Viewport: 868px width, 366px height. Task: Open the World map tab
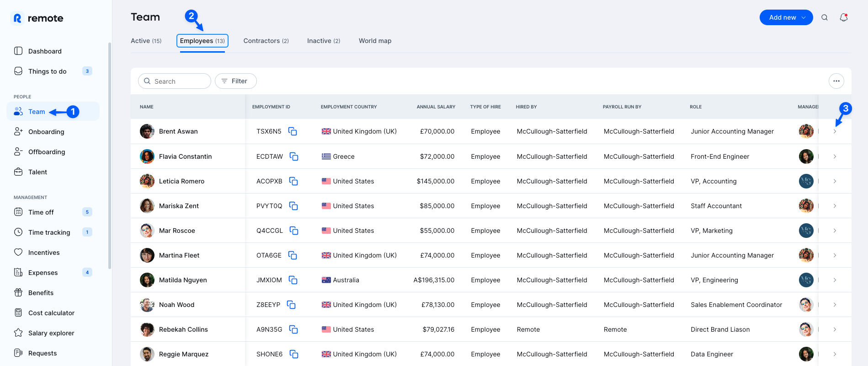click(375, 41)
